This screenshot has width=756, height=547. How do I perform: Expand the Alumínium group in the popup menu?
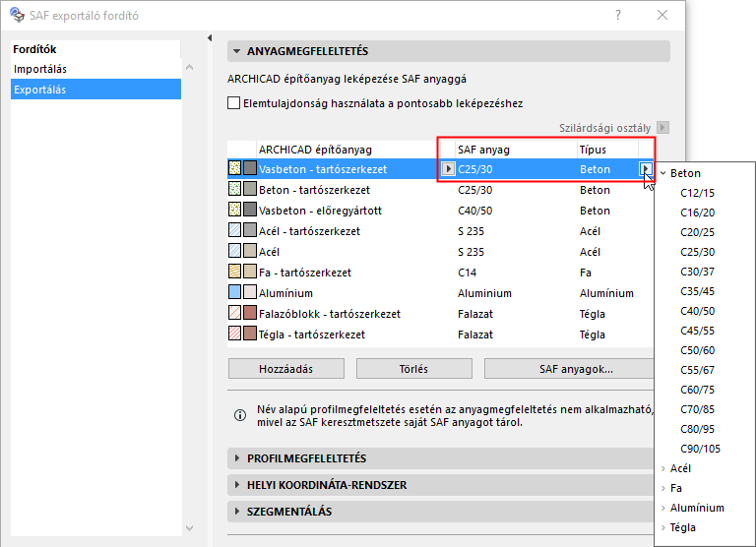click(x=663, y=508)
